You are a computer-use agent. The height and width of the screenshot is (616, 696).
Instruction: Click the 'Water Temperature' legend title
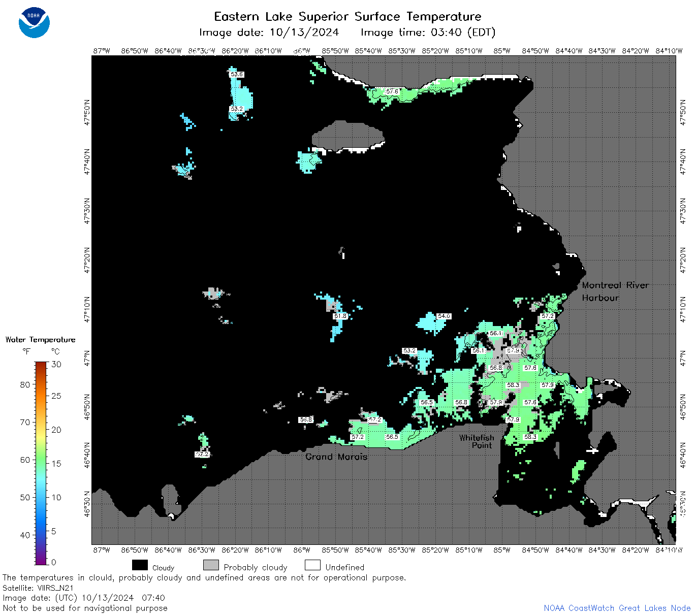[40, 340]
